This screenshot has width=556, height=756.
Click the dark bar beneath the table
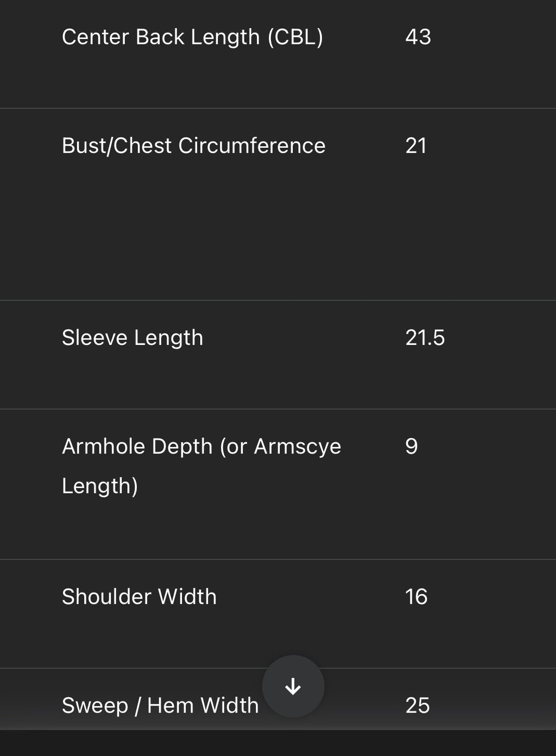pos(278,743)
